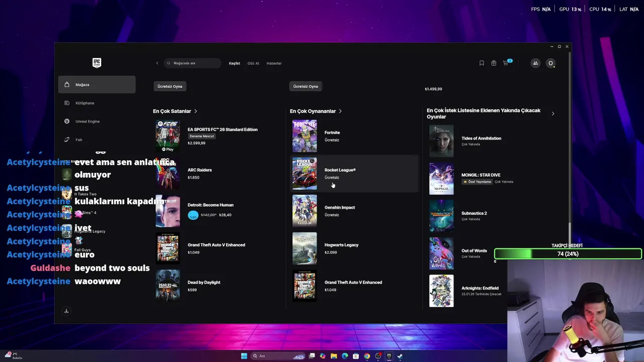Open the Subnautica 2 title link
Image resolution: width=644 pixels, height=362 pixels.
[474, 213]
